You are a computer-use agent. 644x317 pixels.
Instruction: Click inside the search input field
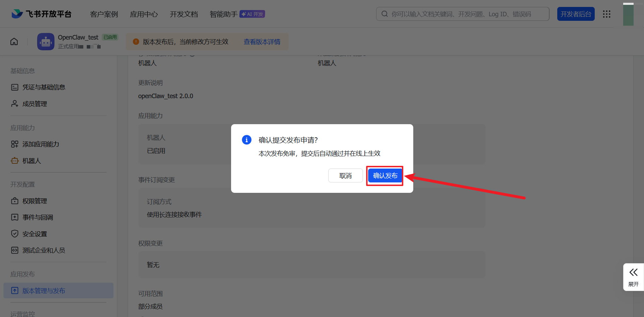click(x=451, y=14)
